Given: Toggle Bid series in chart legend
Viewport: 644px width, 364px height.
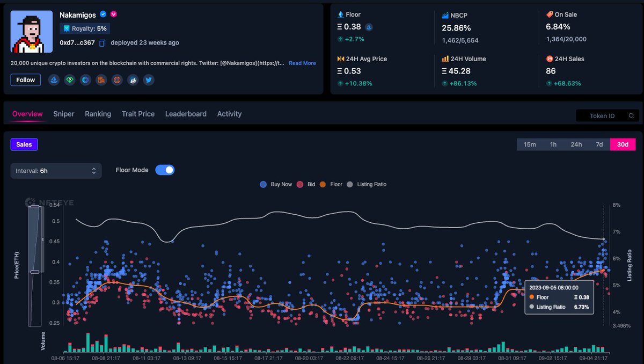Looking at the screenshot, I should click(305, 184).
